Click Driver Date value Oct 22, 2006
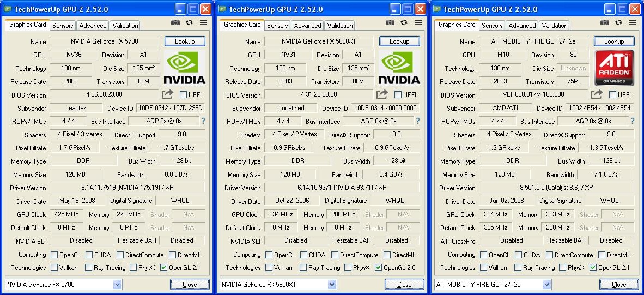 292,201
